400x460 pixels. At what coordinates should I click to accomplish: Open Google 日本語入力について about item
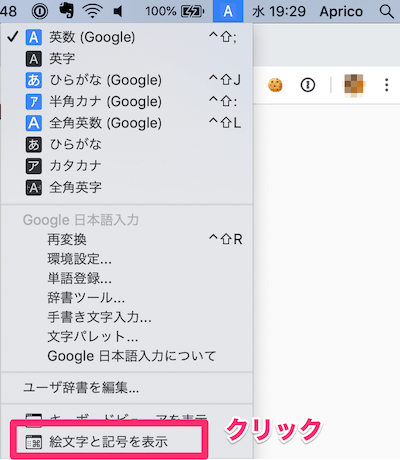point(127,356)
